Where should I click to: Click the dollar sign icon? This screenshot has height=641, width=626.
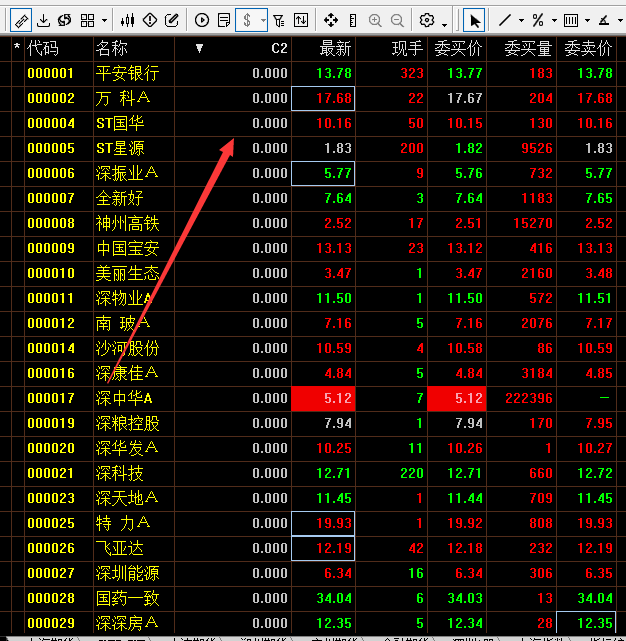pyautogui.click(x=247, y=20)
